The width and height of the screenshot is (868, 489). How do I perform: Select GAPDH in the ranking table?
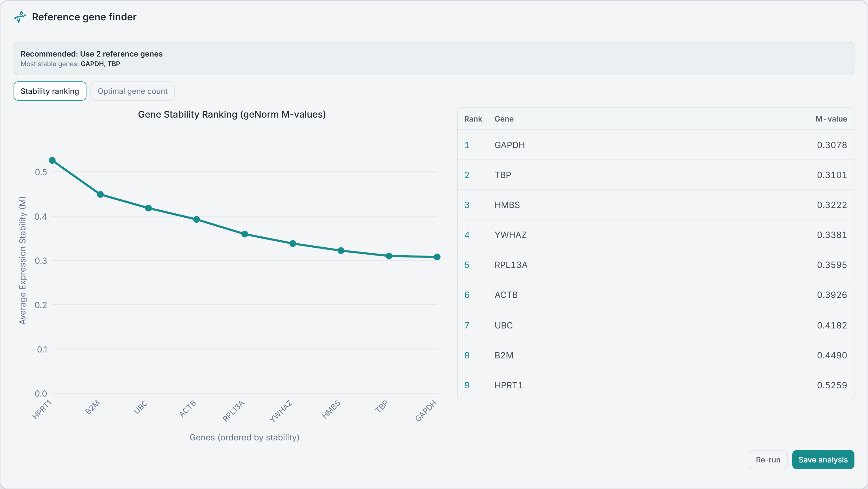[509, 145]
